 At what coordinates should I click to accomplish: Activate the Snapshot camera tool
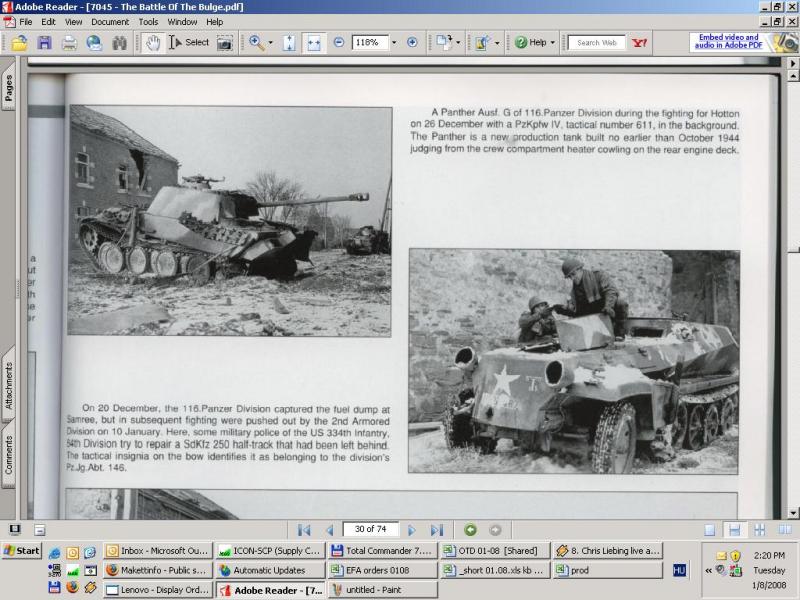click(225, 43)
